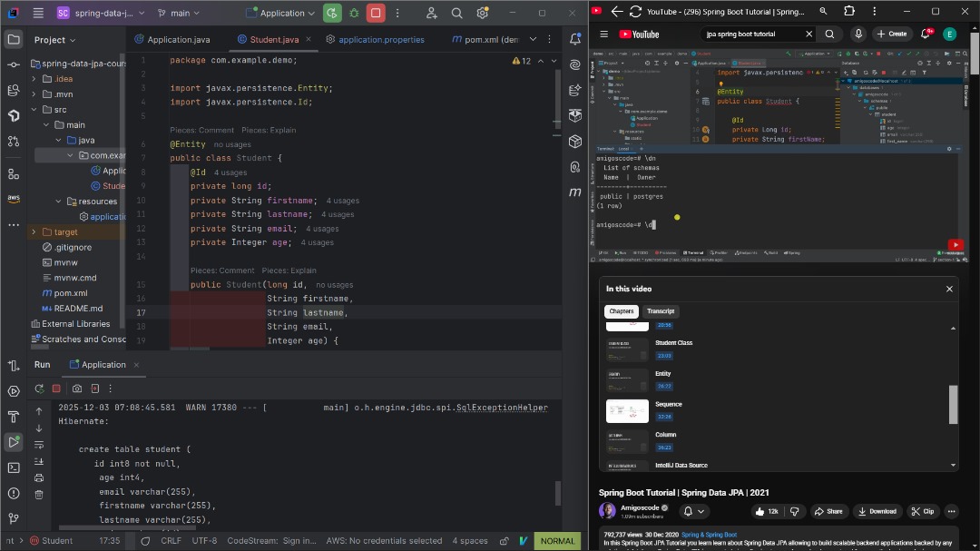980x551 pixels.
Task: Open Search Everywhere magnifier in IntelliJ
Action: [x=456, y=13]
